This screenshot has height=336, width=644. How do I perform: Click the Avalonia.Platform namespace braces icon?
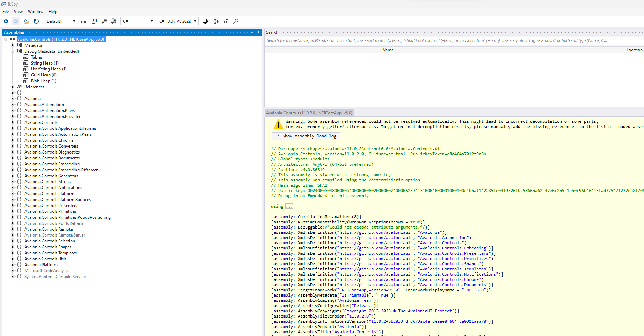(19, 265)
